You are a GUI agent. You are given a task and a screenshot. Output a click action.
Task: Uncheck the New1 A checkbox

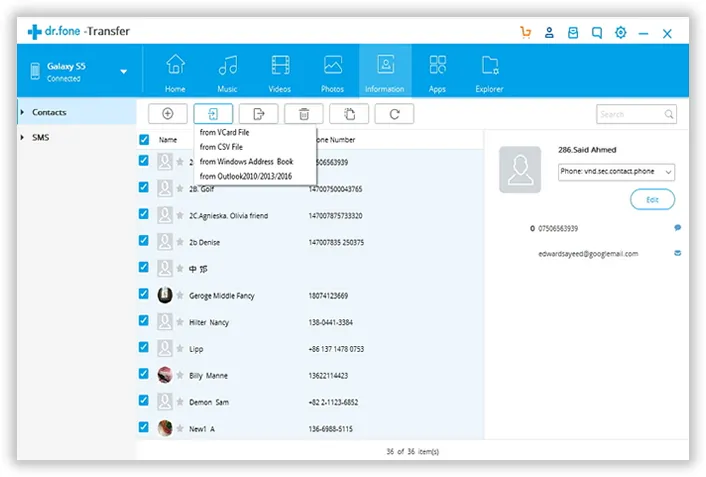pyautogui.click(x=144, y=427)
